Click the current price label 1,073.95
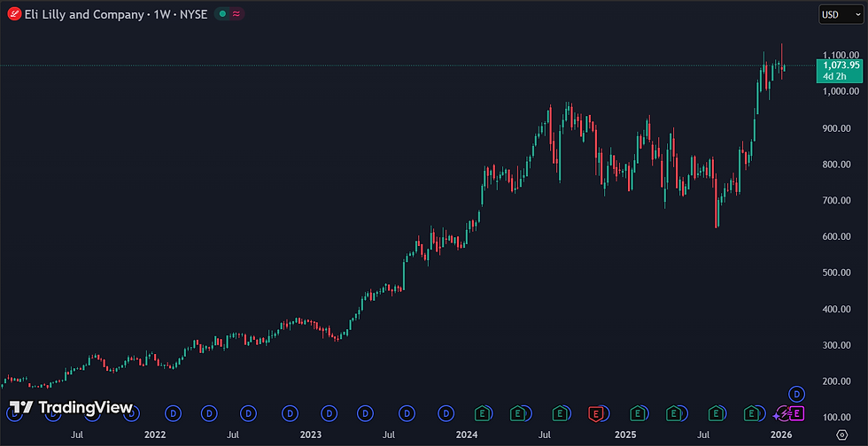 pyautogui.click(x=840, y=65)
